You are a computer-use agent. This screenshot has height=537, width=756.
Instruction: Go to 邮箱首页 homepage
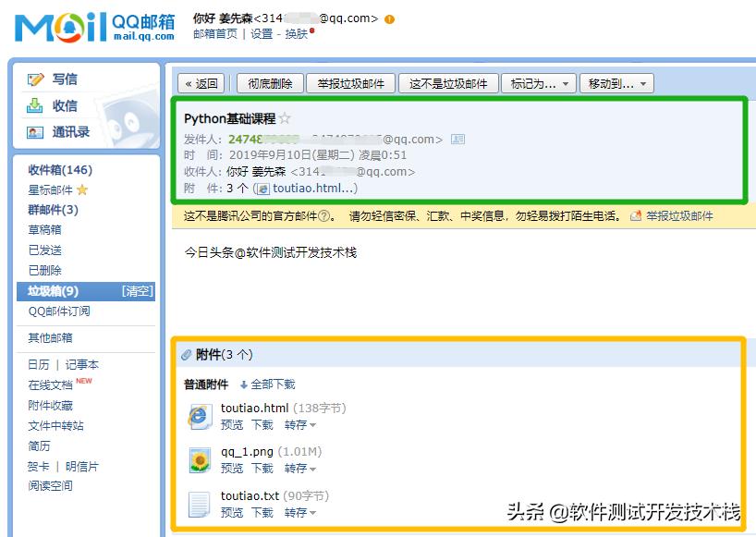[214, 33]
